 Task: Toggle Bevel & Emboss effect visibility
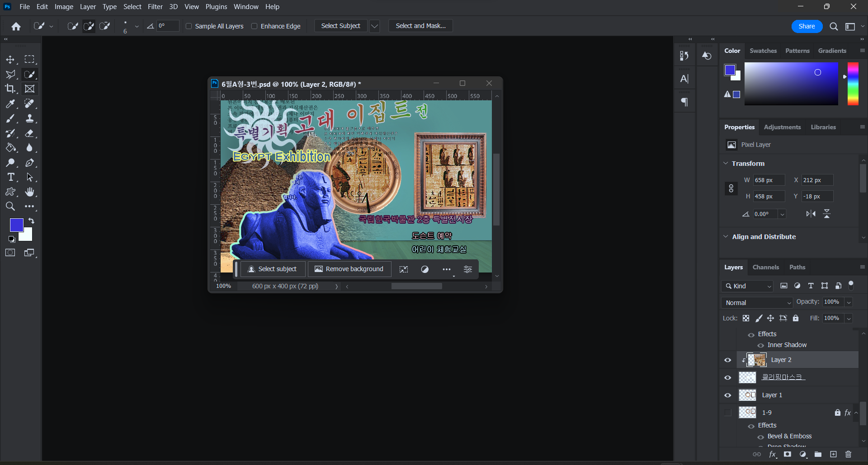click(x=761, y=437)
